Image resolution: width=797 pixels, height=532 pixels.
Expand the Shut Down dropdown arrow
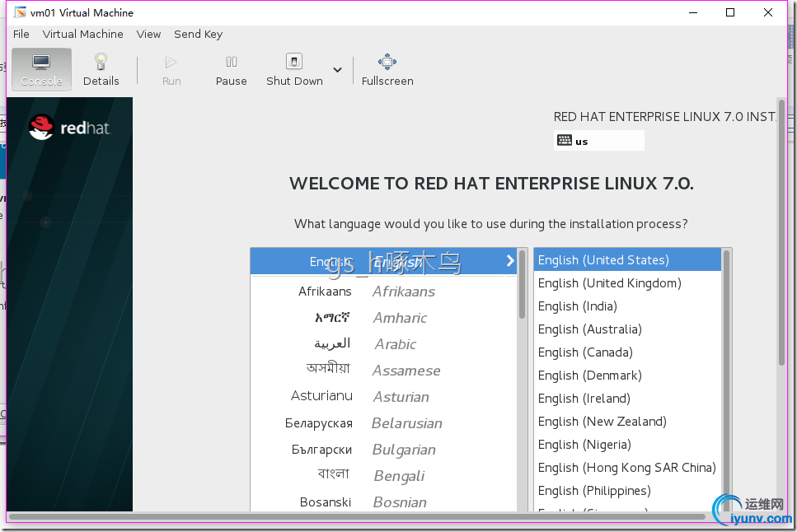337,70
